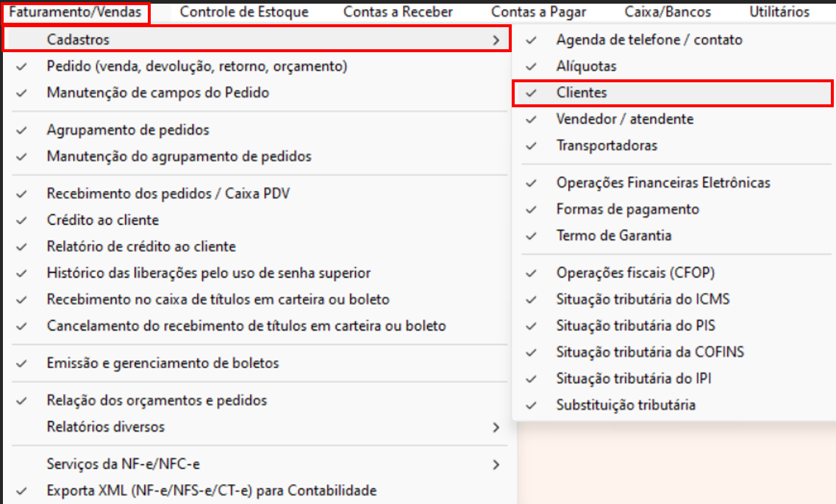
Task: Expand Serviços da NF-e/NFC-e submenu
Action: [x=496, y=464]
